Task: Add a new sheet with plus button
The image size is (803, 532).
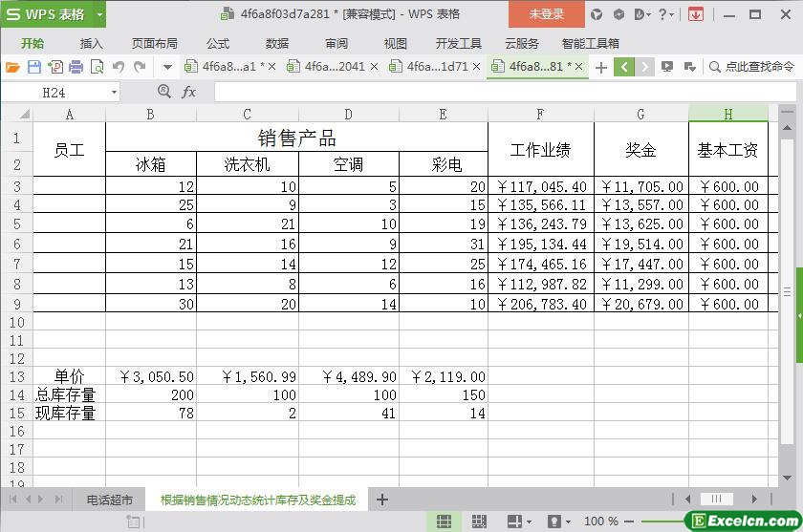Action: tap(382, 500)
